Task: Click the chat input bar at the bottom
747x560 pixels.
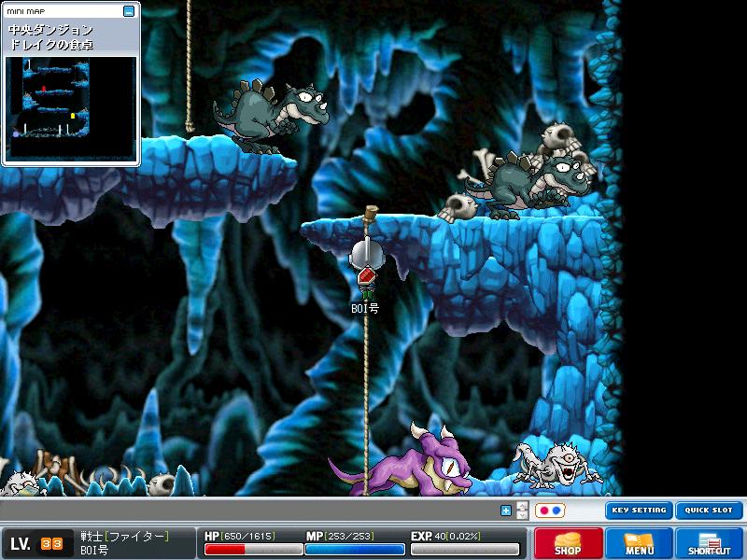Action: coord(247,511)
